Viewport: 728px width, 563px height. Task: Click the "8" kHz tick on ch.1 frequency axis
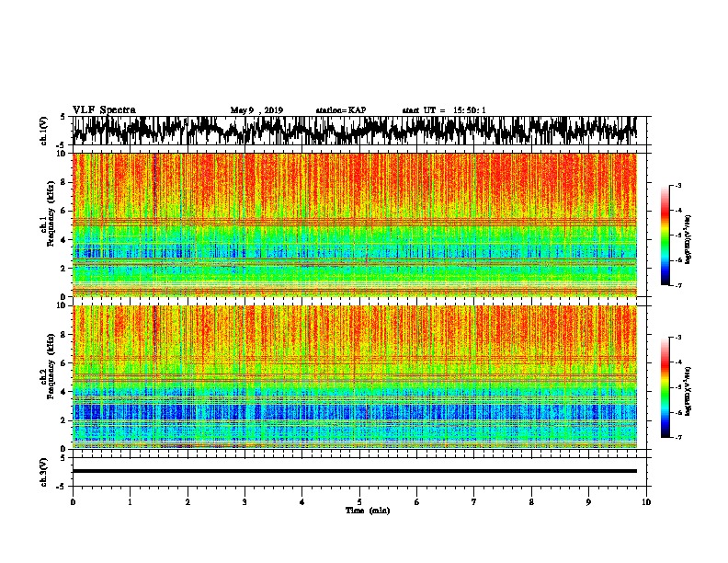click(x=64, y=182)
